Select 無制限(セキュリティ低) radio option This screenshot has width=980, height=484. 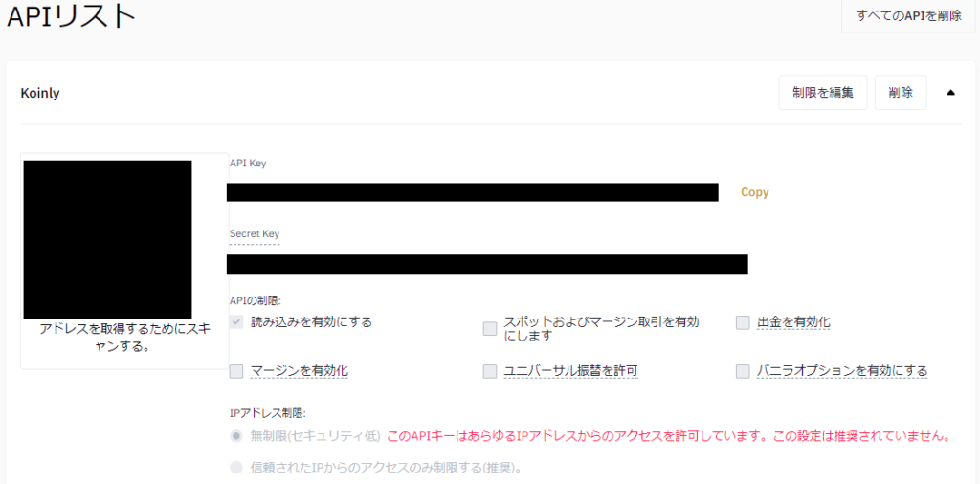[236, 436]
